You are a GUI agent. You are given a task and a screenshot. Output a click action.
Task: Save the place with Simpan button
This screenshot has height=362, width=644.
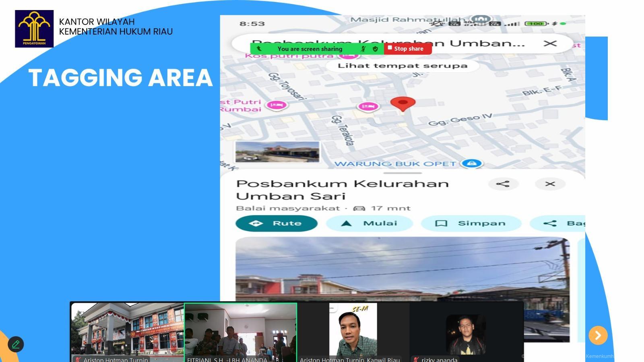pyautogui.click(x=471, y=223)
